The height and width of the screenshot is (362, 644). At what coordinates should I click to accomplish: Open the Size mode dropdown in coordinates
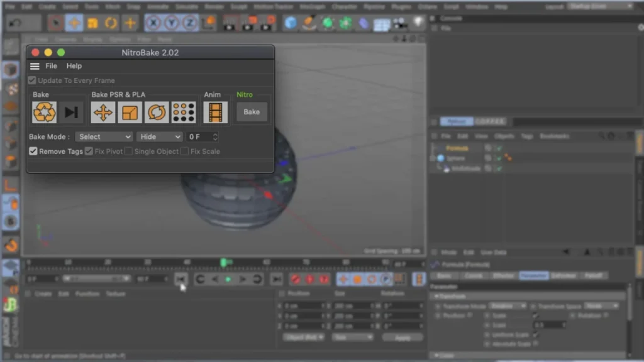tap(352, 337)
